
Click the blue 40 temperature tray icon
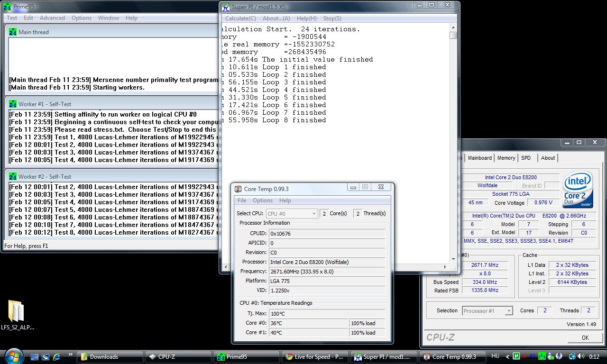pyautogui.click(x=533, y=356)
